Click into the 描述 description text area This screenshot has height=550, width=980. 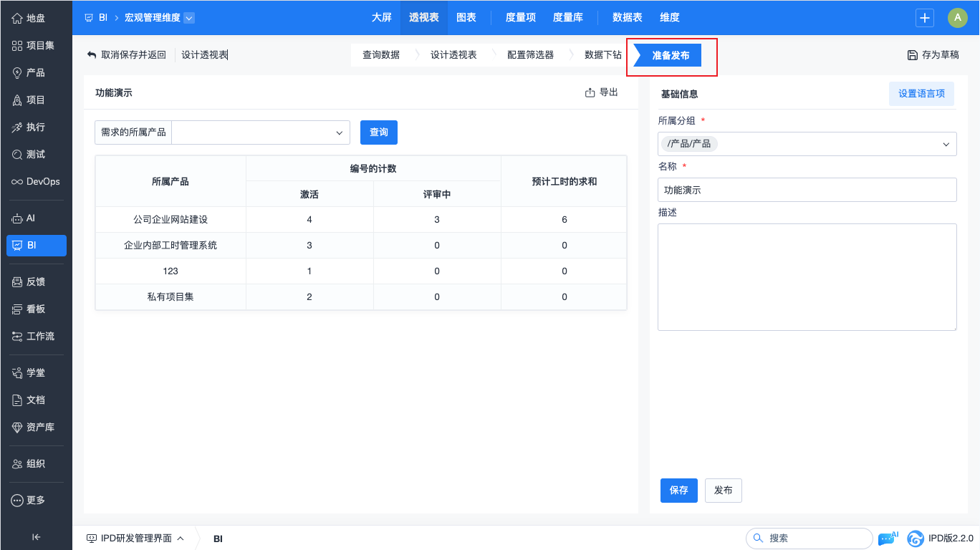tap(807, 277)
